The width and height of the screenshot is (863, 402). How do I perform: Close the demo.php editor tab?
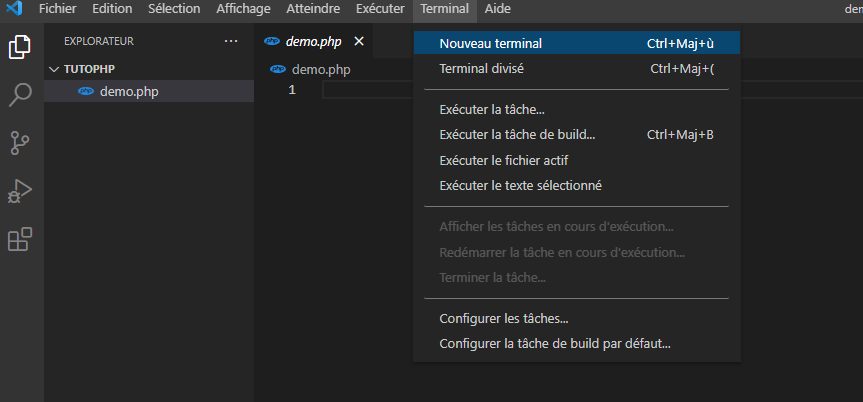359,42
